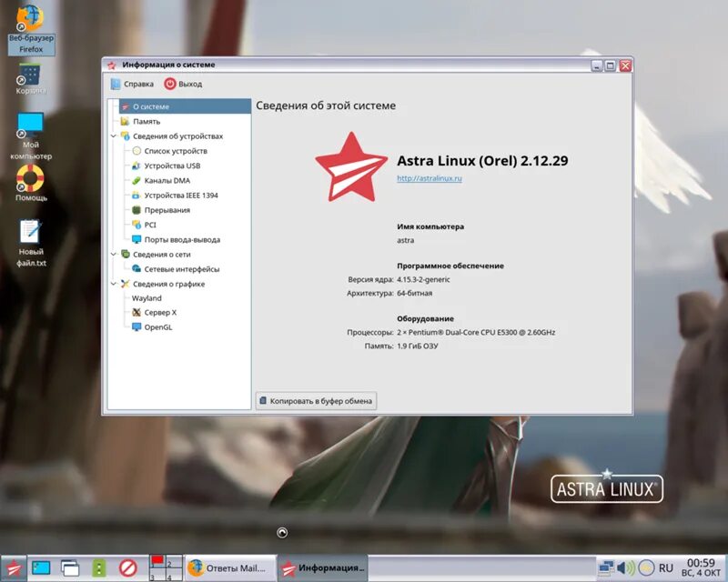Select the Wayland entry
This screenshot has height=582, width=728.
pos(147,298)
